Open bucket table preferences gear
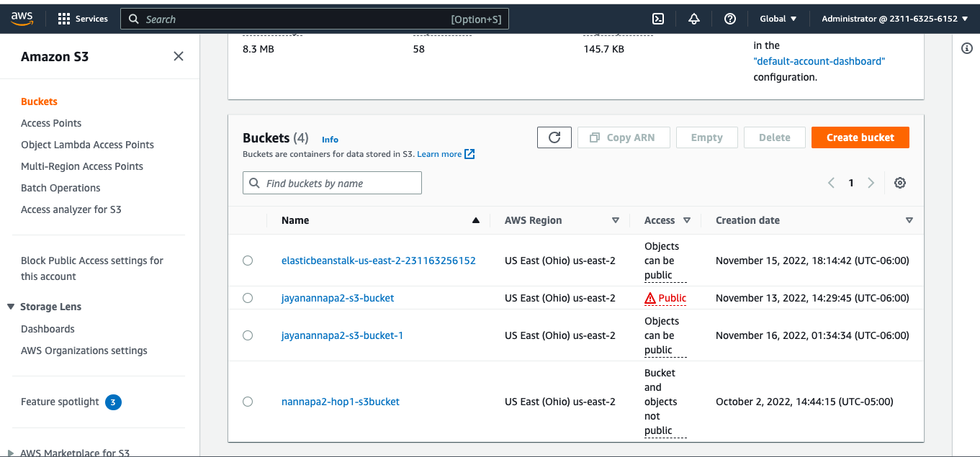Image resolution: width=980 pixels, height=457 pixels. [x=899, y=183]
